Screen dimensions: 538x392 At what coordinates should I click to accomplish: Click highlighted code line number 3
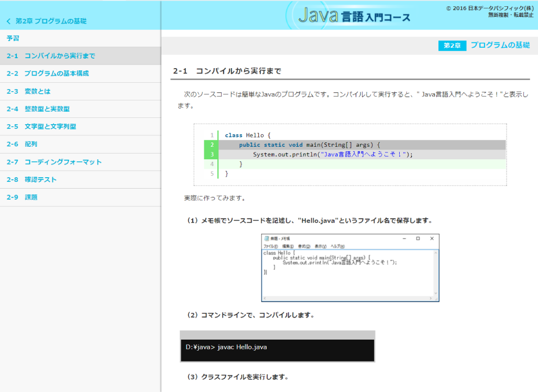[x=212, y=155]
